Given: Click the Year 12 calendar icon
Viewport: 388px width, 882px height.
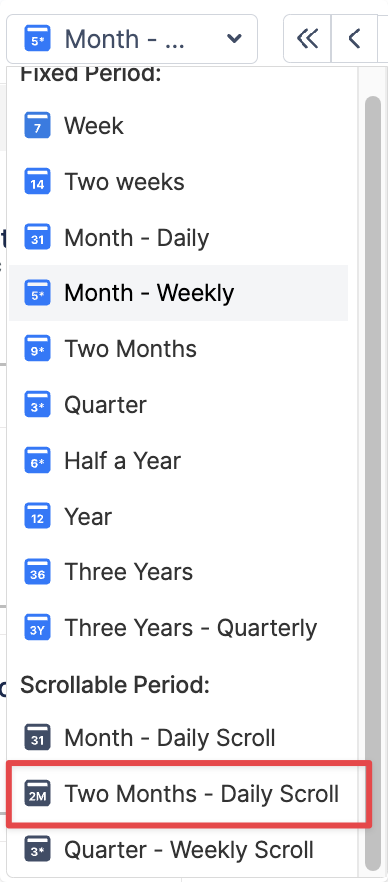Looking at the screenshot, I should click(x=38, y=516).
